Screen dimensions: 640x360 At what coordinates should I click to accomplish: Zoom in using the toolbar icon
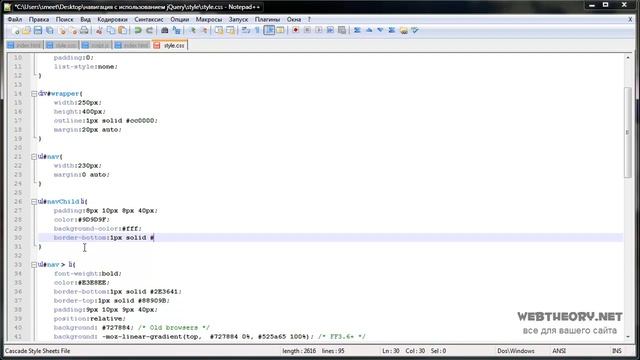coord(193,31)
